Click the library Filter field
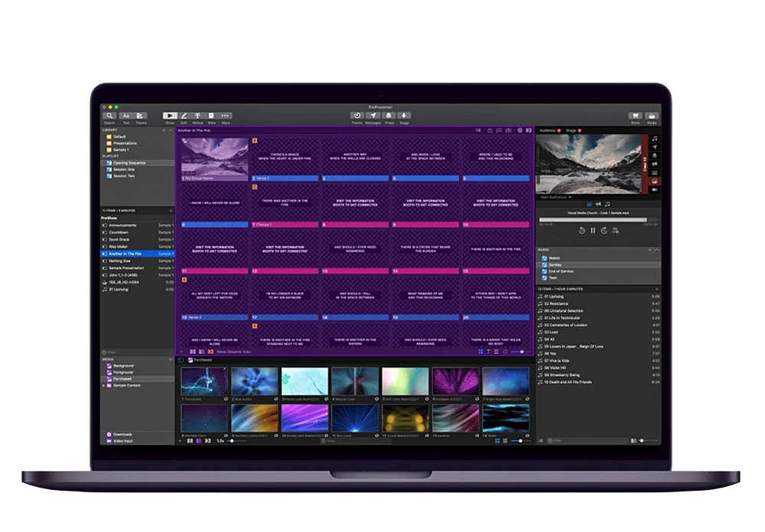765x532 pixels. [137, 352]
